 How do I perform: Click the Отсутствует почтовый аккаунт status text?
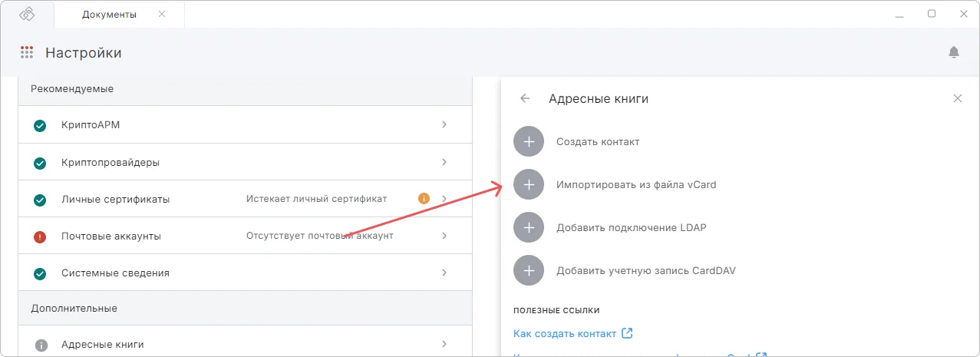tap(319, 236)
